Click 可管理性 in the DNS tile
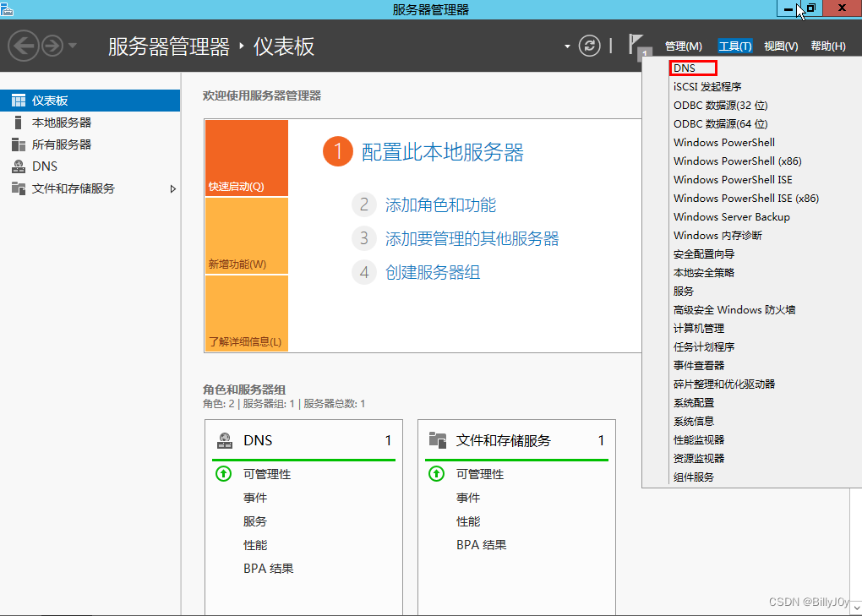 pos(267,474)
